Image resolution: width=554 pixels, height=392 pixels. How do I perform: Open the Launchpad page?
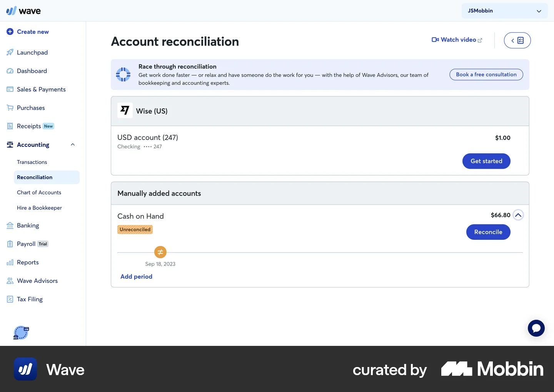click(32, 52)
